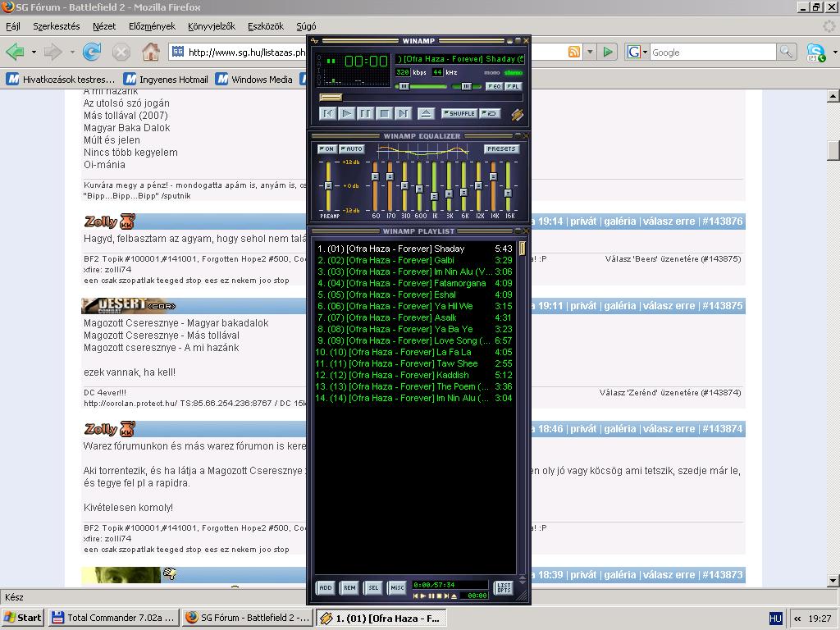Skip to next track in Winamp
This screenshot has height=630, width=840.
pyautogui.click(x=404, y=114)
